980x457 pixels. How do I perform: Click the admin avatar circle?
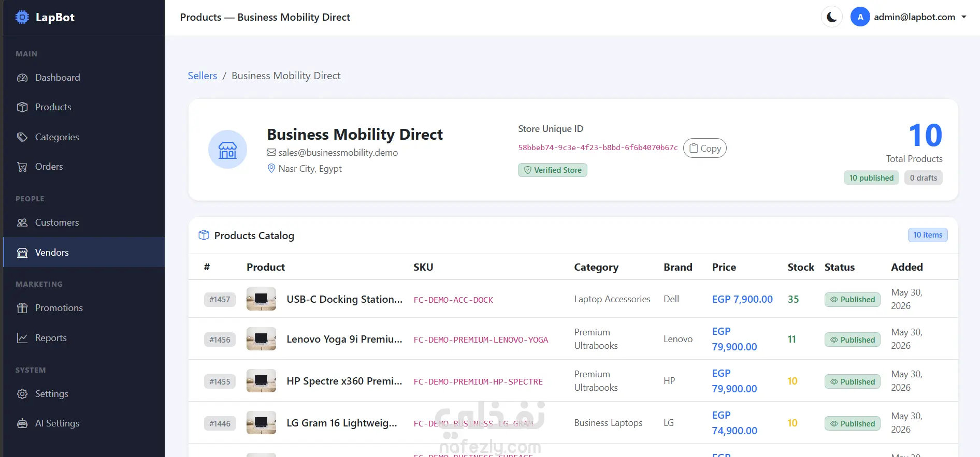click(x=860, y=17)
